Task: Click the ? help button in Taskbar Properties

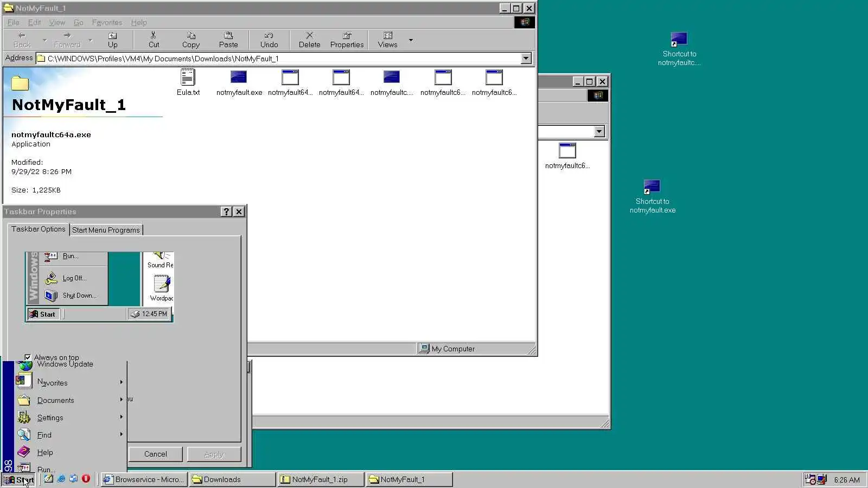Action: click(227, 211)
